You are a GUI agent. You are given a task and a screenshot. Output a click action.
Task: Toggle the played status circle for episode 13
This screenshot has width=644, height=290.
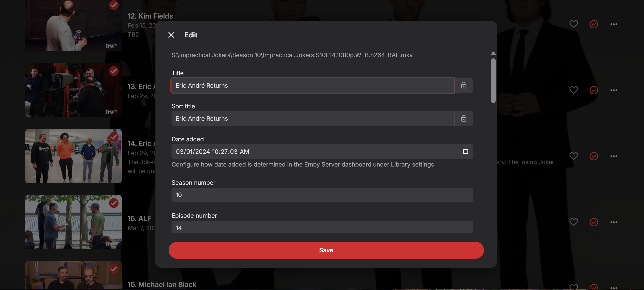coord(594,90)
